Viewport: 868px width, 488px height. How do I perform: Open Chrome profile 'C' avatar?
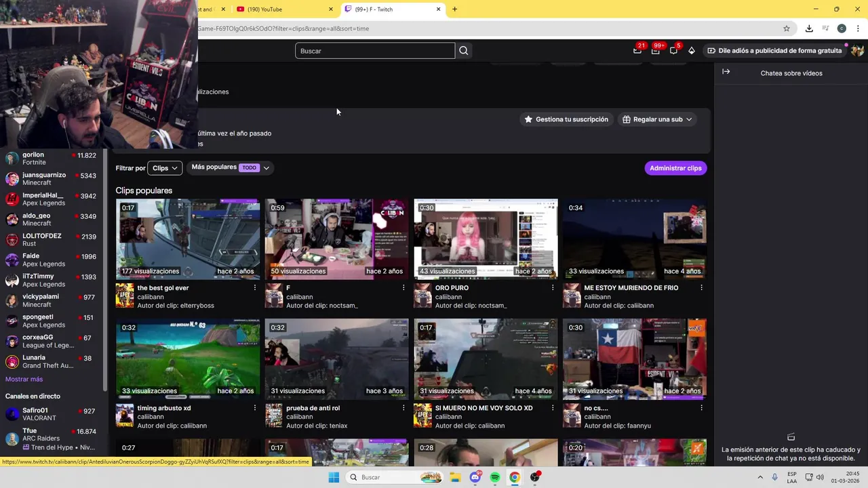click(x=842, y=28)
